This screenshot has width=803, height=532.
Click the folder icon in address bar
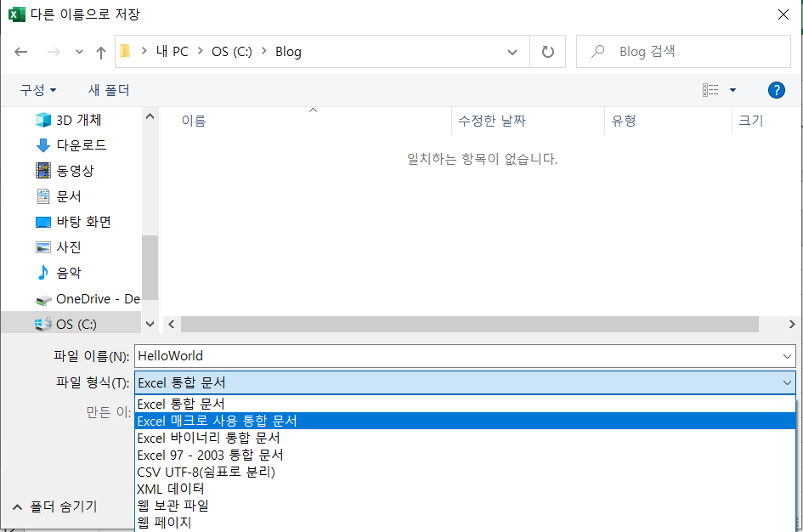[x=125, y=51]
